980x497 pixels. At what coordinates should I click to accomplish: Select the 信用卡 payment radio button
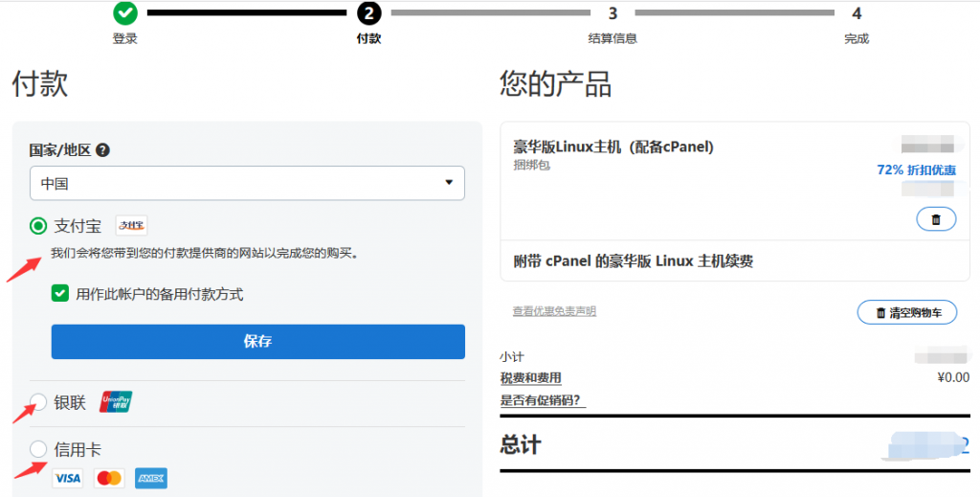click(38, 449)
